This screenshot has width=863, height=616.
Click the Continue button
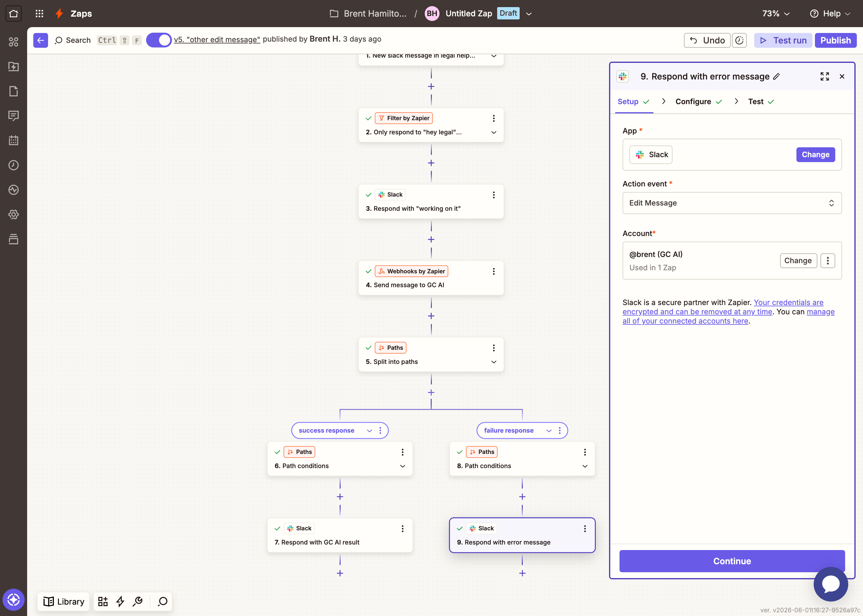[x=732, y=561]
